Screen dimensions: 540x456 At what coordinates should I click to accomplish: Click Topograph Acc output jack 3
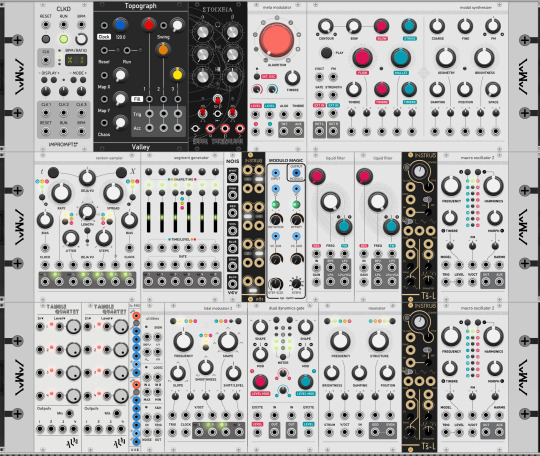(178, 128)
